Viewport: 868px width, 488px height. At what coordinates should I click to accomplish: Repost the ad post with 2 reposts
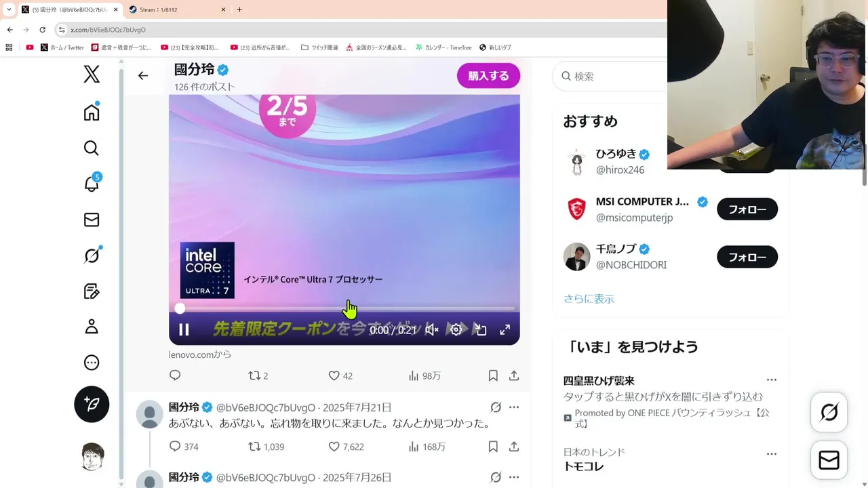click(x=258, y=375)
